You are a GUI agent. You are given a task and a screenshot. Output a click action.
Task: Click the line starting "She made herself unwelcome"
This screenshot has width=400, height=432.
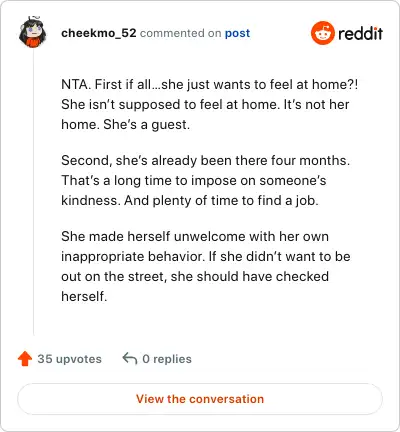(x=195, y=237)
